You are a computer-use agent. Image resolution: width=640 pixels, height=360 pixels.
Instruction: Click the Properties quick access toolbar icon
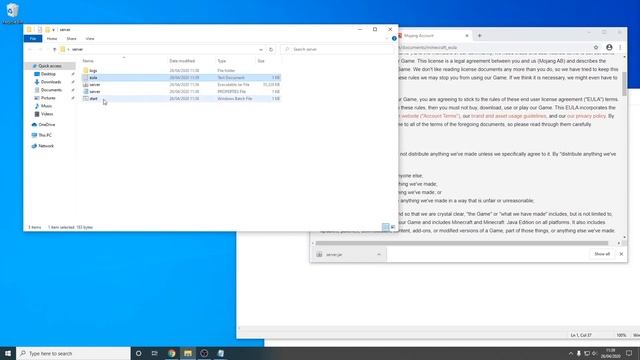40,30
